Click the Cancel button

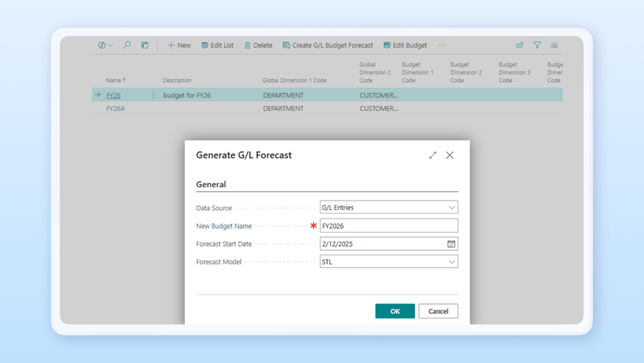(x=438, y=311)
